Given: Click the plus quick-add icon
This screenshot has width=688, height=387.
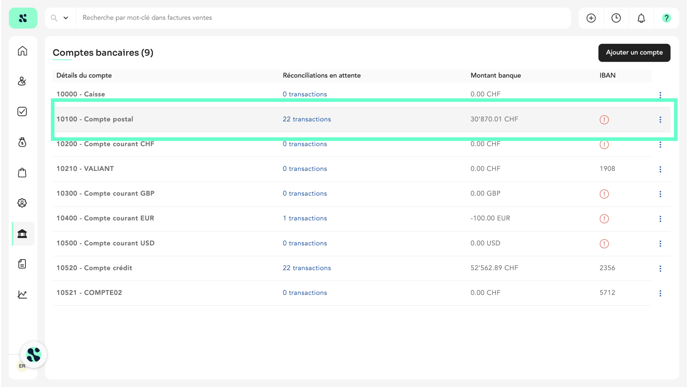Looking at the screenshot, I should click(591, 18).
